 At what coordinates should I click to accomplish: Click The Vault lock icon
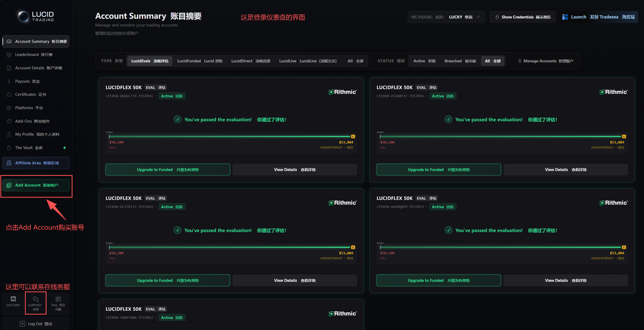pos(9,148)
